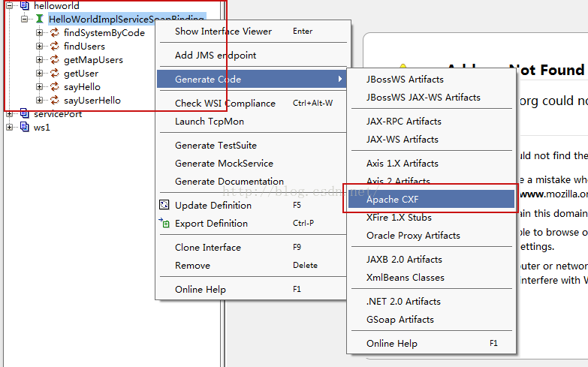The height and width of the screenshot is (367, 588).
Task: Select Add JMS endpoint
Action: point(252,55)
